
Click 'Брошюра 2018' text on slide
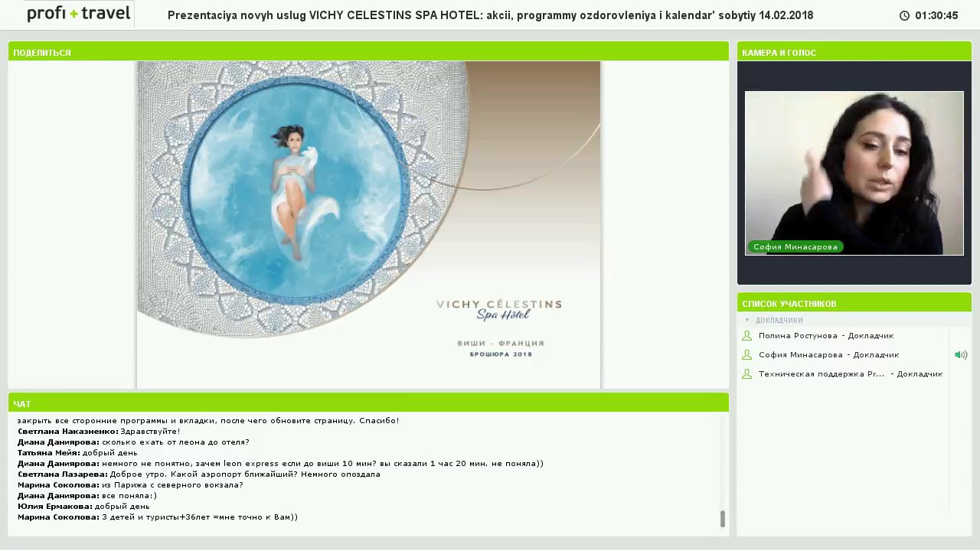point(501,354)
